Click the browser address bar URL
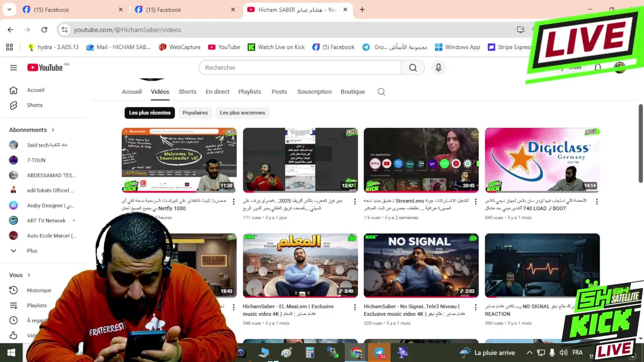Viewport: 644px width, 362px height. pos(127,30)
